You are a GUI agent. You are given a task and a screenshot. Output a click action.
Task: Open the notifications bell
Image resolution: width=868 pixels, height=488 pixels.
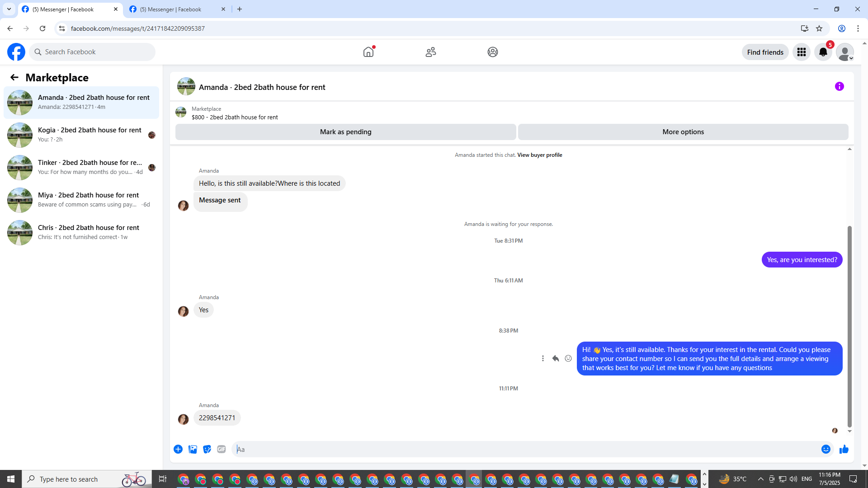click(823, 52)
